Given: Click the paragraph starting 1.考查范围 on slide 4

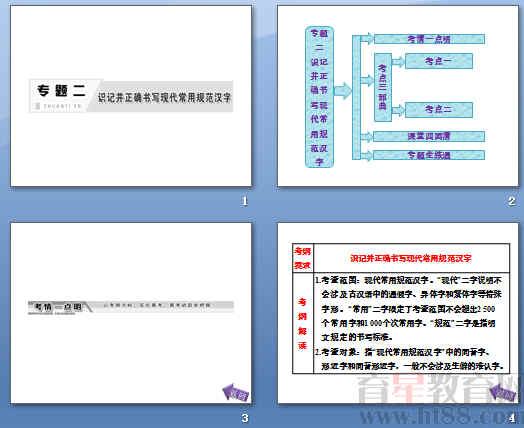Looking at the screenshot, I should click(408, 309).
